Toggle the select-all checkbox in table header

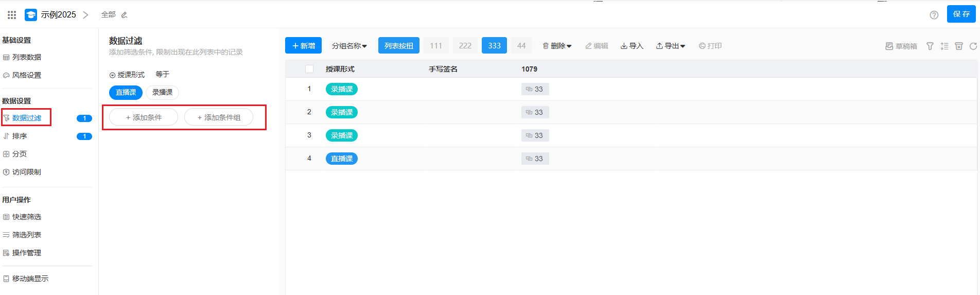tap(309, 69)
